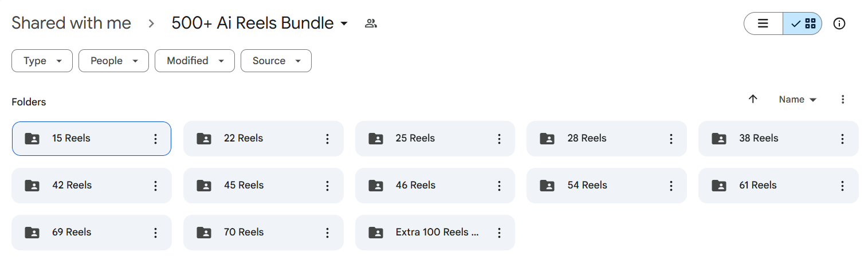This screenshot has width=868, height=279.
Task: Open the Type filter dropdown
Action: 42,61
